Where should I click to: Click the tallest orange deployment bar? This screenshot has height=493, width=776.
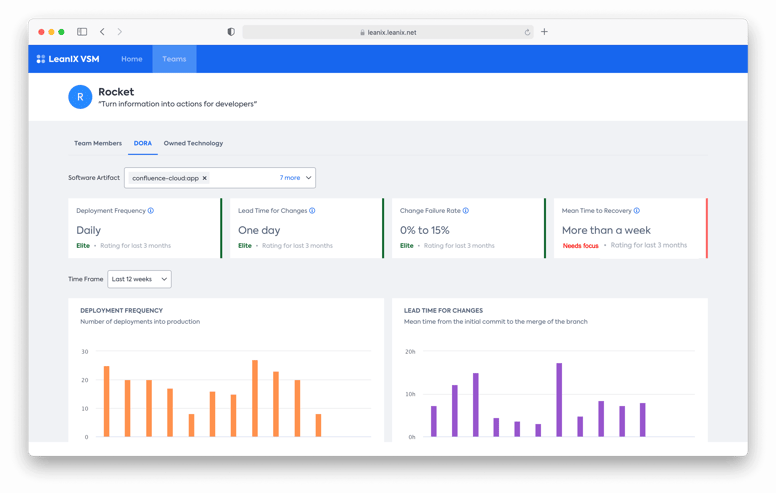click(255, 398)
